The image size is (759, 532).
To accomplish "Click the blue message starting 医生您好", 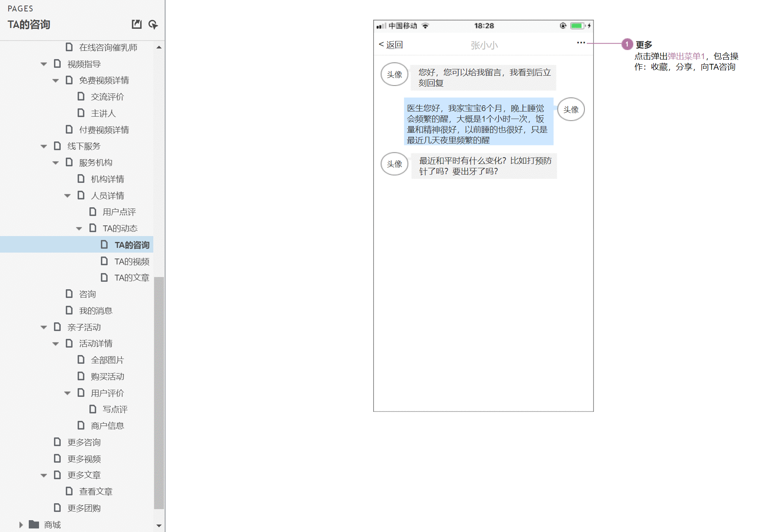I will coord(479,121).
